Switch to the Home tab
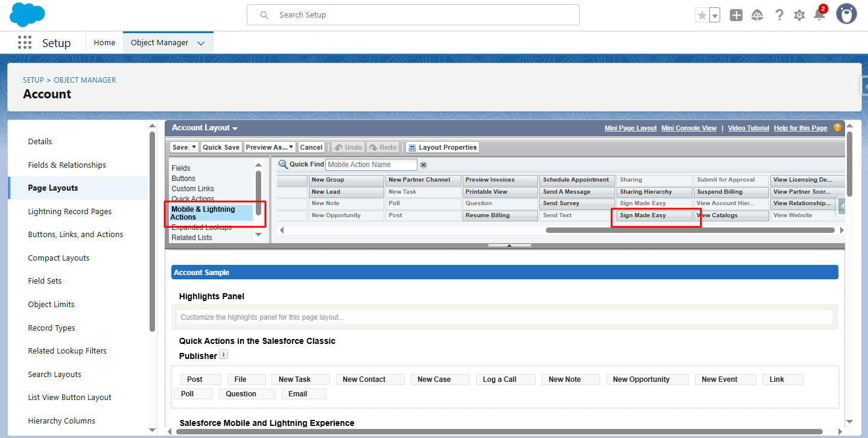 [104, 43]
